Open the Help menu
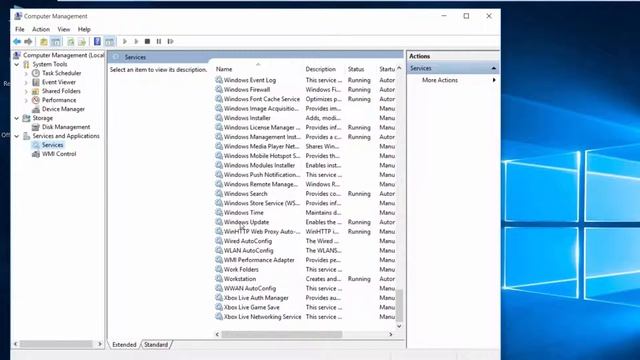This screenshot has width=640, height=360. (84, 29)
